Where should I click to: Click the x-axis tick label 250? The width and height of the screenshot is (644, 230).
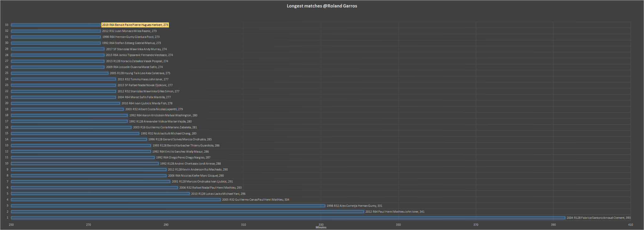[11, 225]
